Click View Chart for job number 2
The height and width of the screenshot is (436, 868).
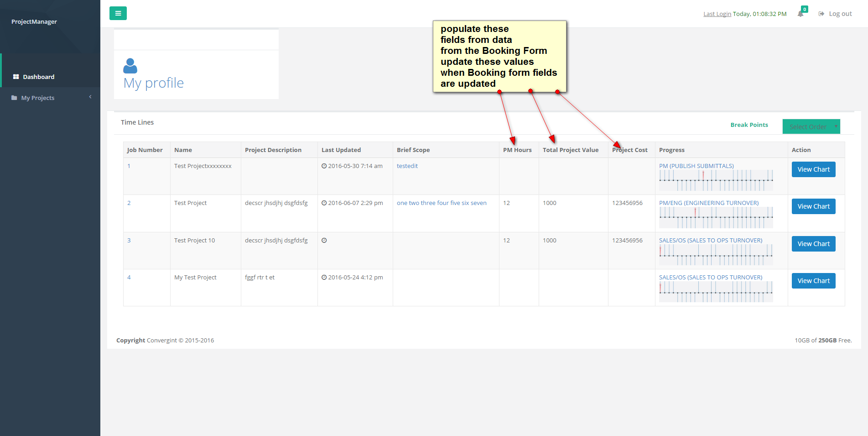tap(814, 206)
